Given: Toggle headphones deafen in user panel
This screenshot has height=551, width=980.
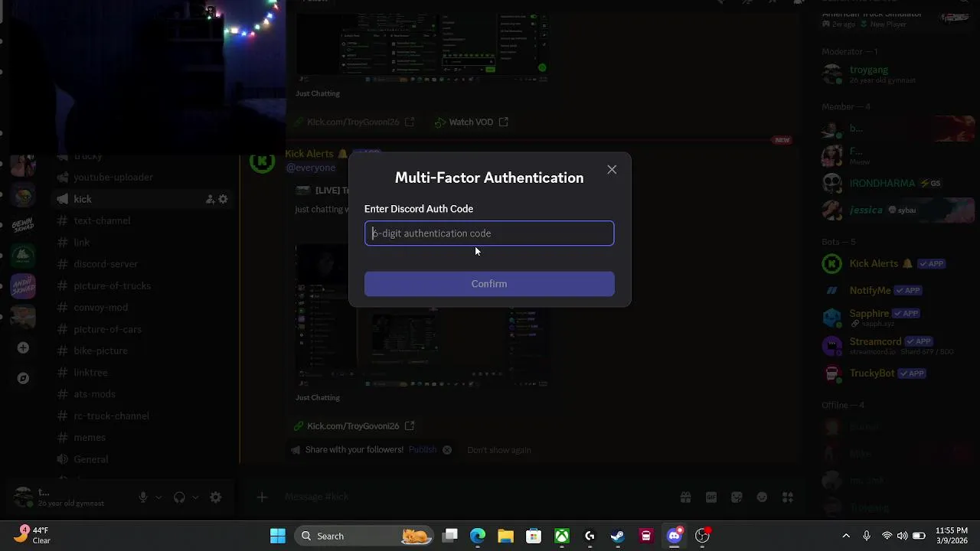Looking at the screenshot, I should [179, 497].
